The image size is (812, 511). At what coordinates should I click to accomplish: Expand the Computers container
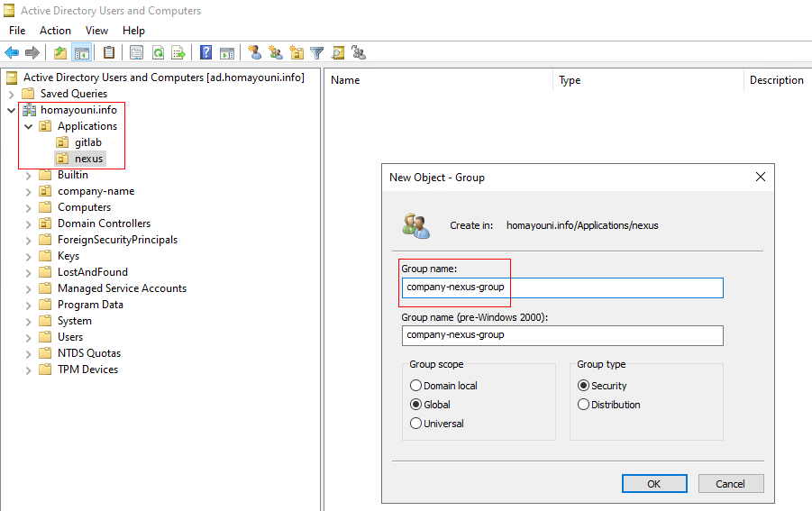[29, 208]
